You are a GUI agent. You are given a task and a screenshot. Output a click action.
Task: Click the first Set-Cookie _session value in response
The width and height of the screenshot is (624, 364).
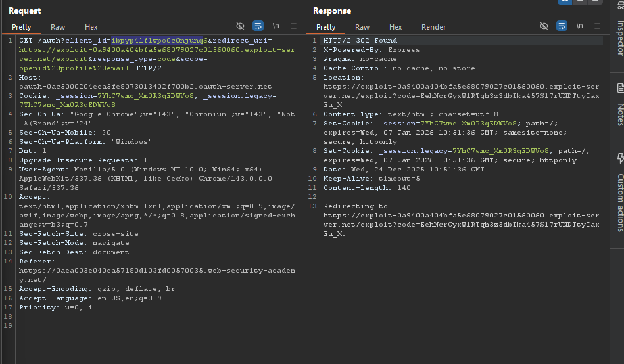pos(468,124)
